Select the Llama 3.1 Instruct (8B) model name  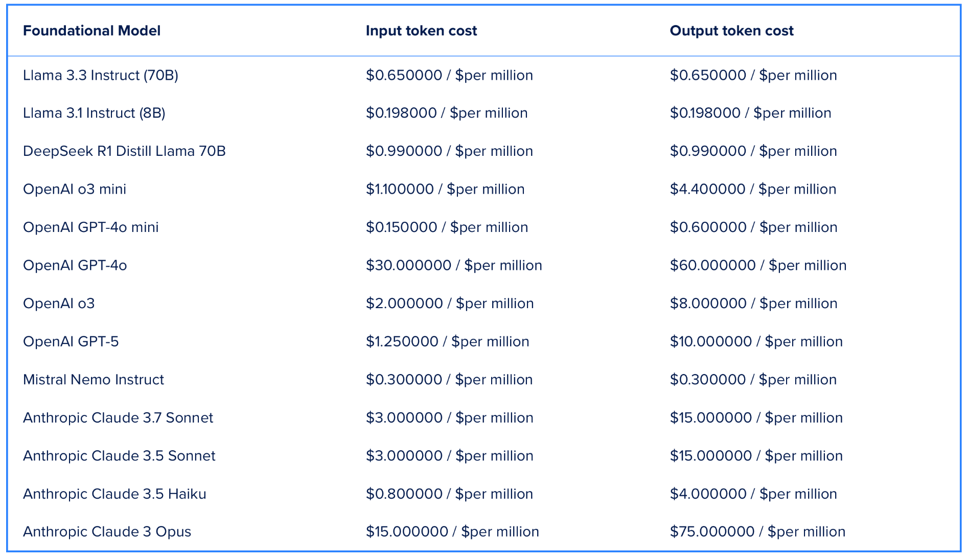[94, 113]
